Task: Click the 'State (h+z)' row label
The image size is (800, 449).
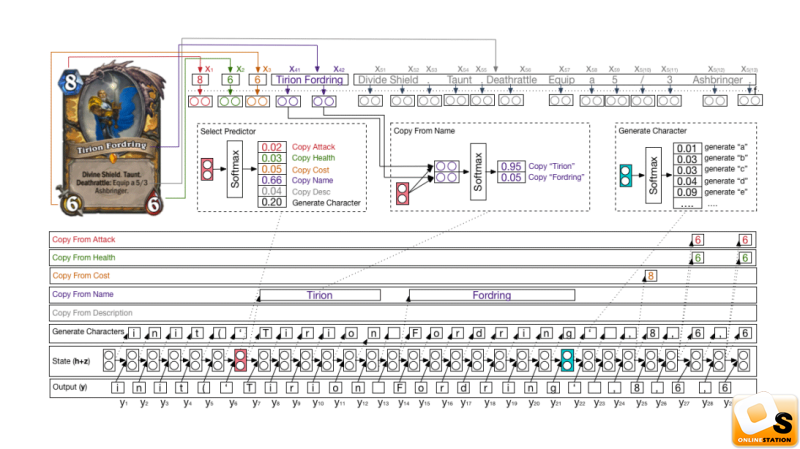Action: 71,361
